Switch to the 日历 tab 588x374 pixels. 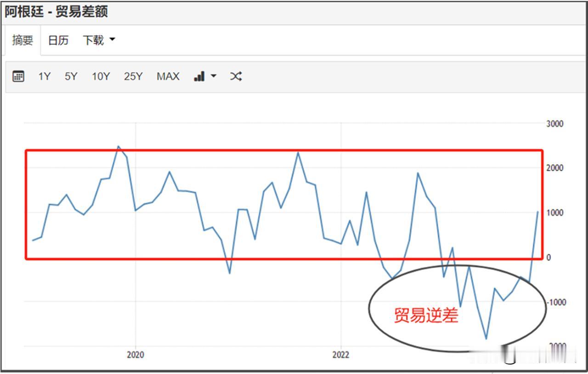coord(58,40)
